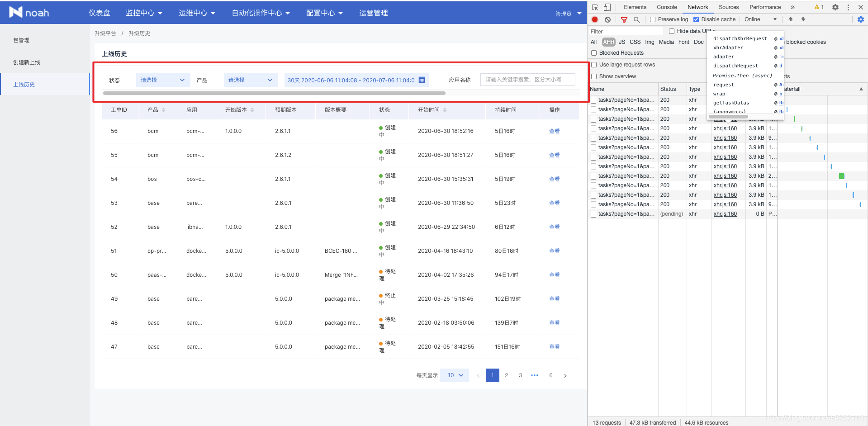Screen dimensions: 868x426
Task: Open the 每页显示 page size dropdown
Action: (x=455, y=375)
